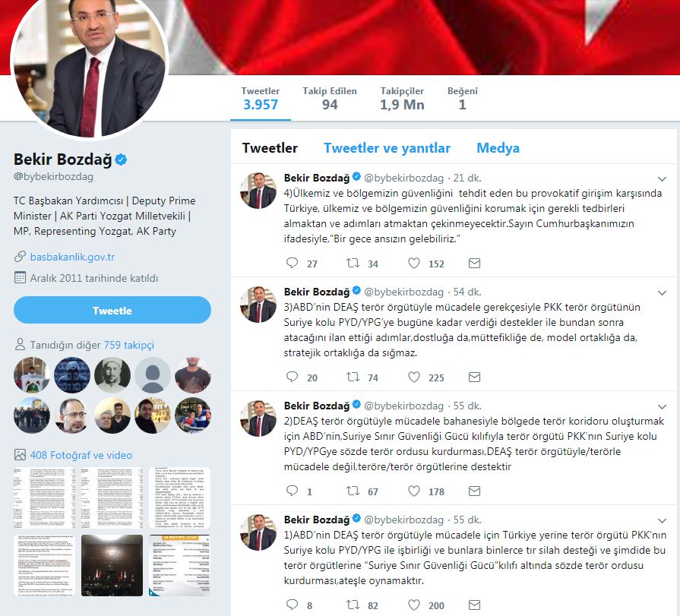680x616 pixels.
Task: Switch to Tweetler ve yanıtlar tab
Action: coord(387,148)
